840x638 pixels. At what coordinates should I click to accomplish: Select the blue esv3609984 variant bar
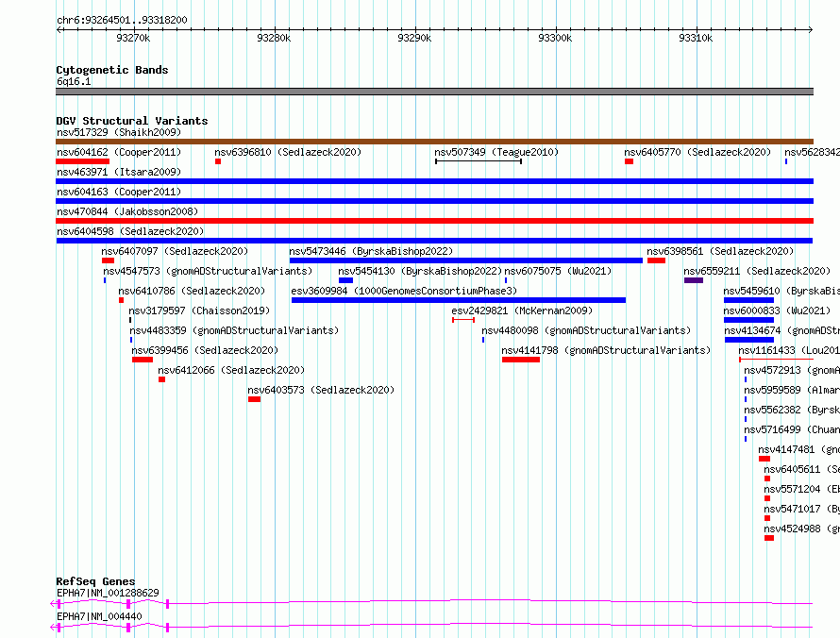[x=459, y=300]
